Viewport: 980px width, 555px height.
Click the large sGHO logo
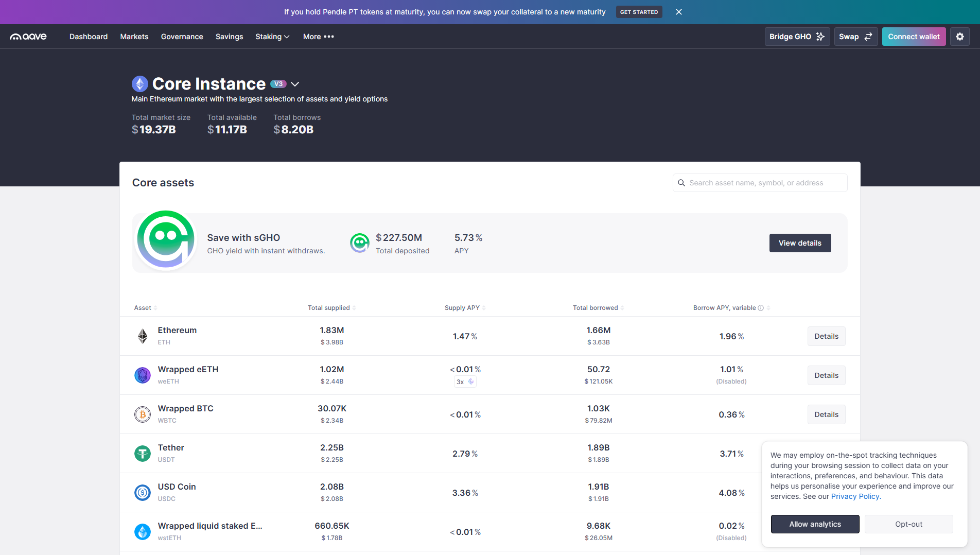(166, 239)
